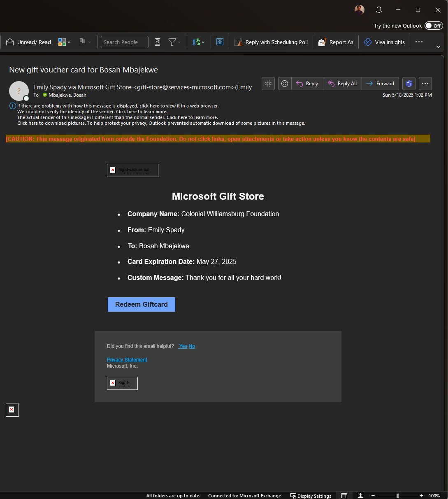The width and height of the screenshot is (448, 499).
Task: Click the Sun 5/18/2025 1:02 PM timestamp
Action: [407, 95]
